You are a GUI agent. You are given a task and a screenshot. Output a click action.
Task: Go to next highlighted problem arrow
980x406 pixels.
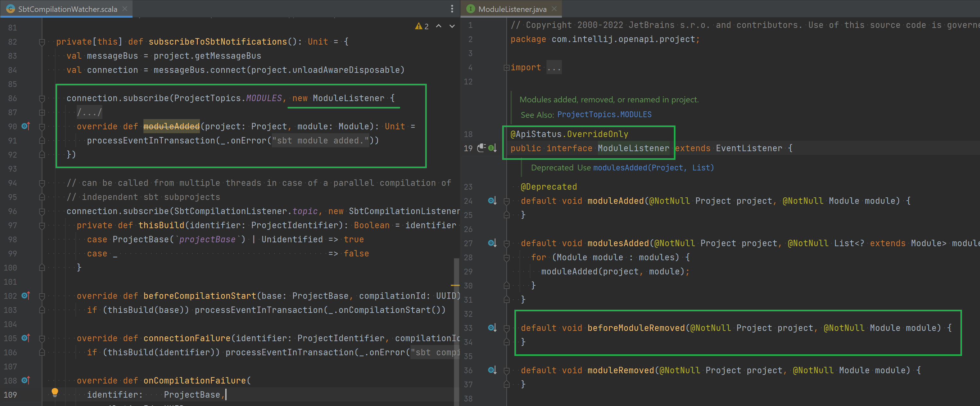[452, 26]
